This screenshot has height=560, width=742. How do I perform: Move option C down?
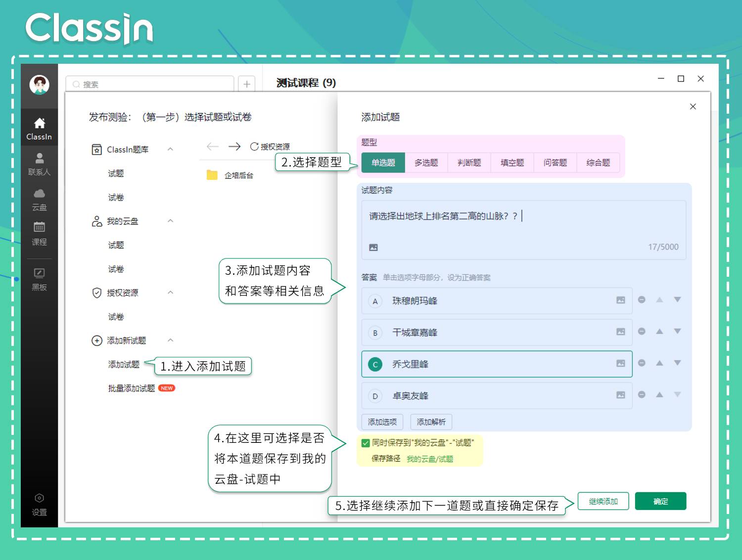[x=678, y=363]
